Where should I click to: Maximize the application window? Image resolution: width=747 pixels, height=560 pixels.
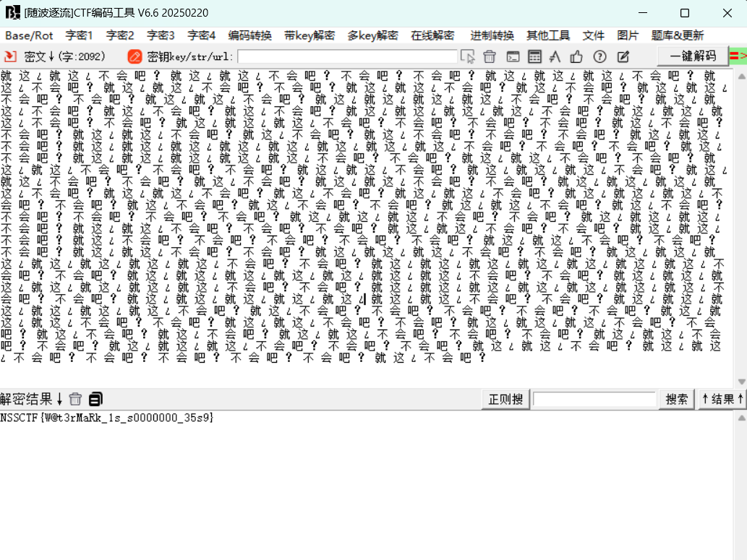[685, 13]
